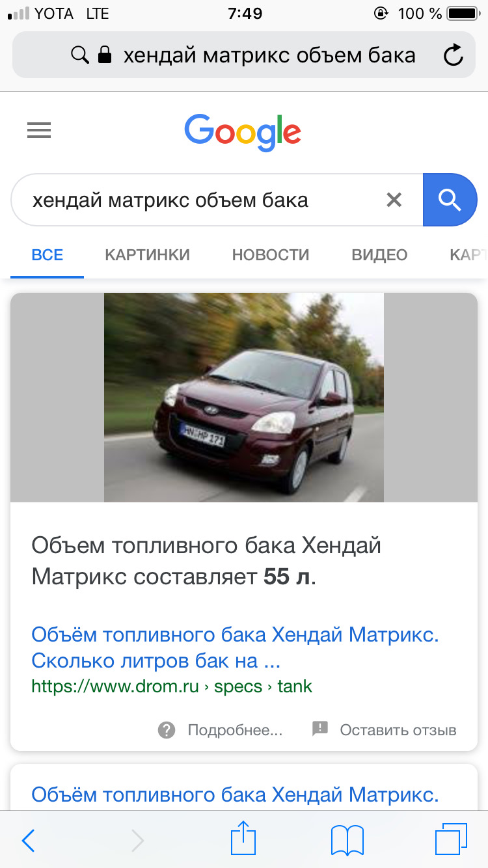Open the second Объём топливного бака link
The height and width of the screenshot is (868, 488).
pyautogui.click(x=235, y=794)
